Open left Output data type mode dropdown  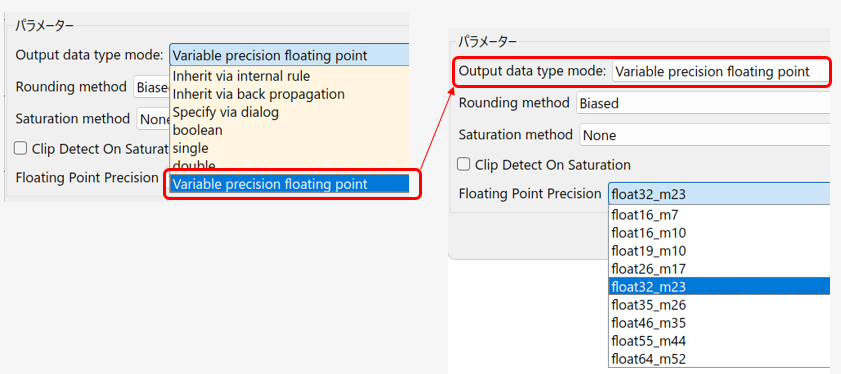tap(289, 55)
